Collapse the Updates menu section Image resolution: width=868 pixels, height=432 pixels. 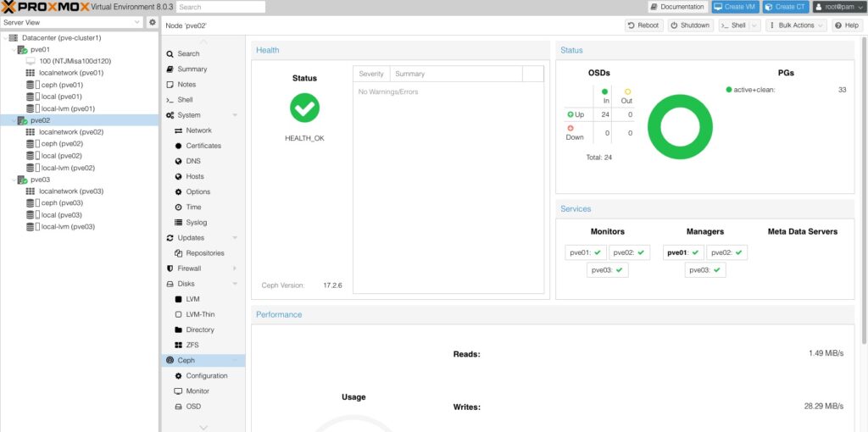click(235, 238)
